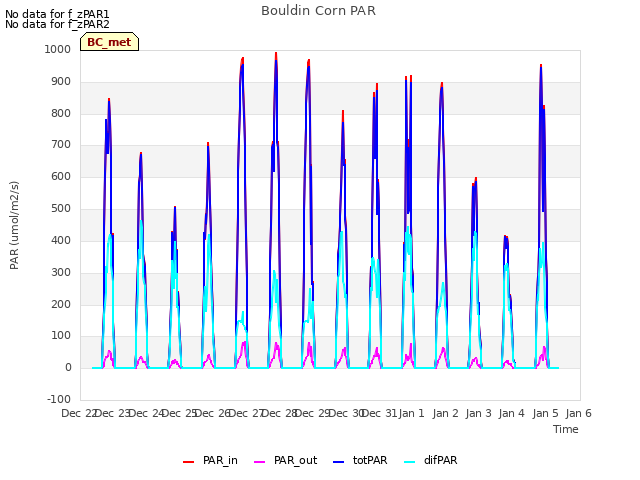This screenshot has height=480, width=640.
Task: Click the 100 y-axis tick label
Action: click(61, 336)
